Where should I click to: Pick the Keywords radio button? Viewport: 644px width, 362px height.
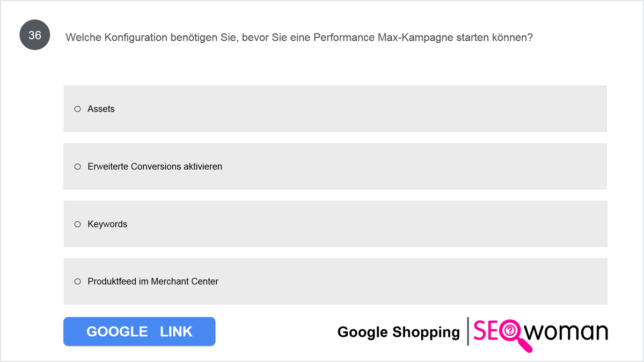[77, 224]
